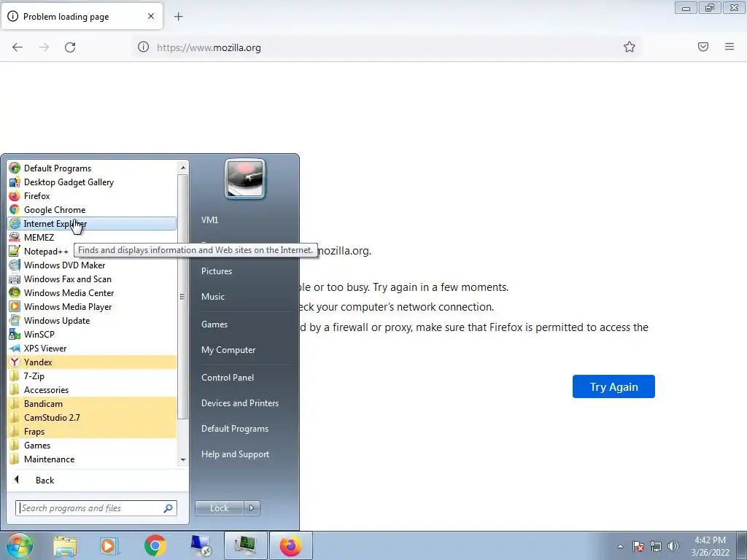Click the site information icon

[x=143, y=47]
